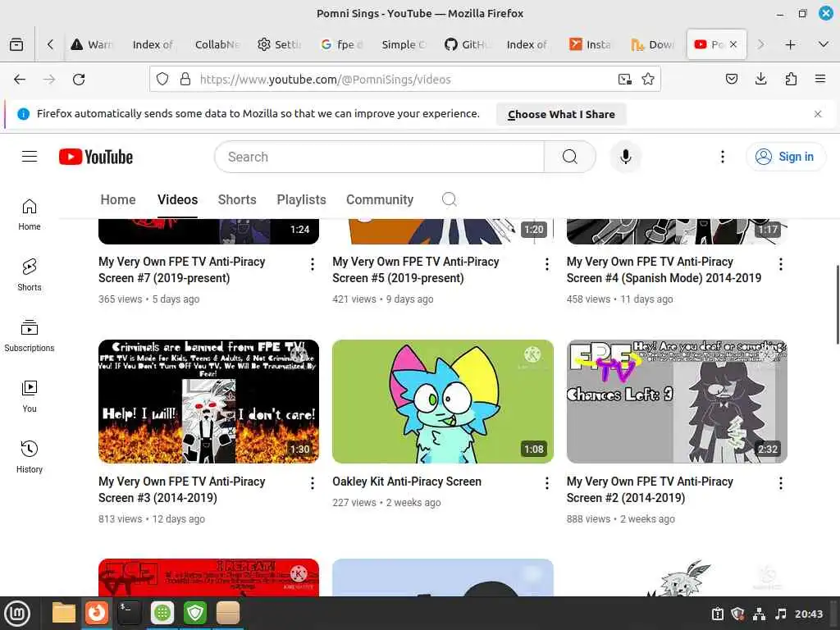
Task: Open the terminal from taskbar
Action: (x=129, y=613)
